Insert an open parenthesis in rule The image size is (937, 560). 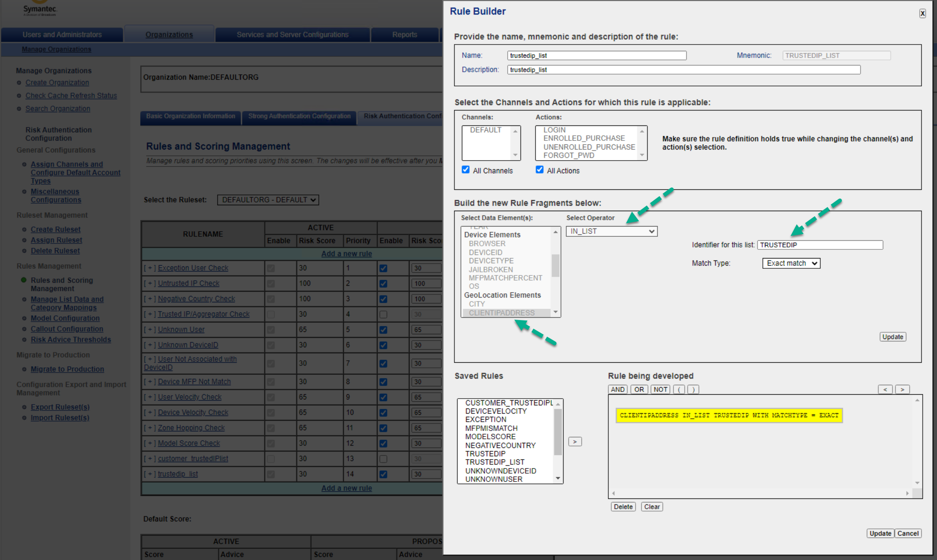(679, 390)
